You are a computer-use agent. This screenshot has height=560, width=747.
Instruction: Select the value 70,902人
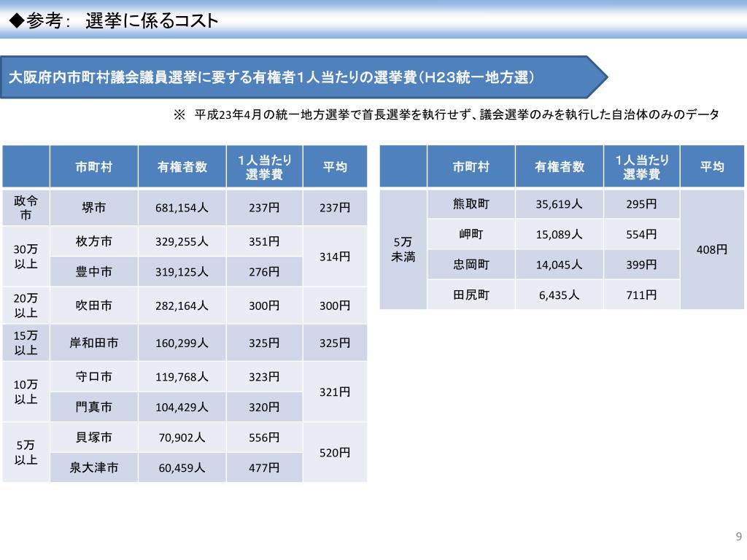tap(182, 437)
